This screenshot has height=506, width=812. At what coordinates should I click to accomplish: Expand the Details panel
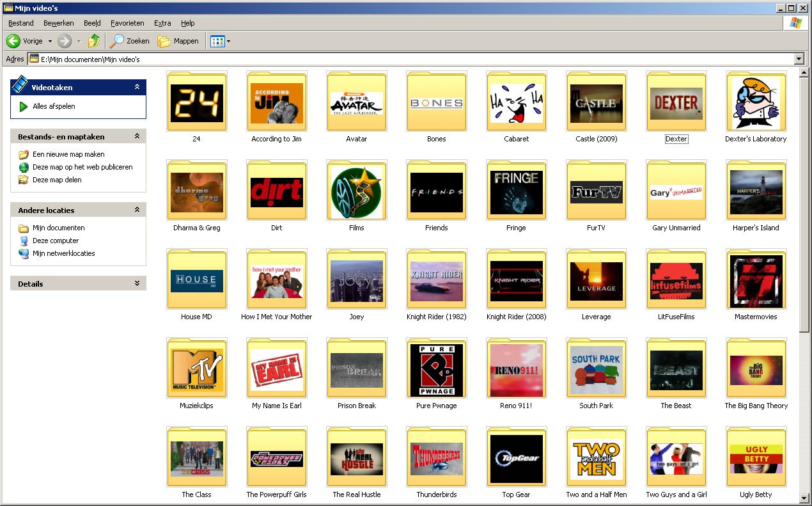coord(137,283)
